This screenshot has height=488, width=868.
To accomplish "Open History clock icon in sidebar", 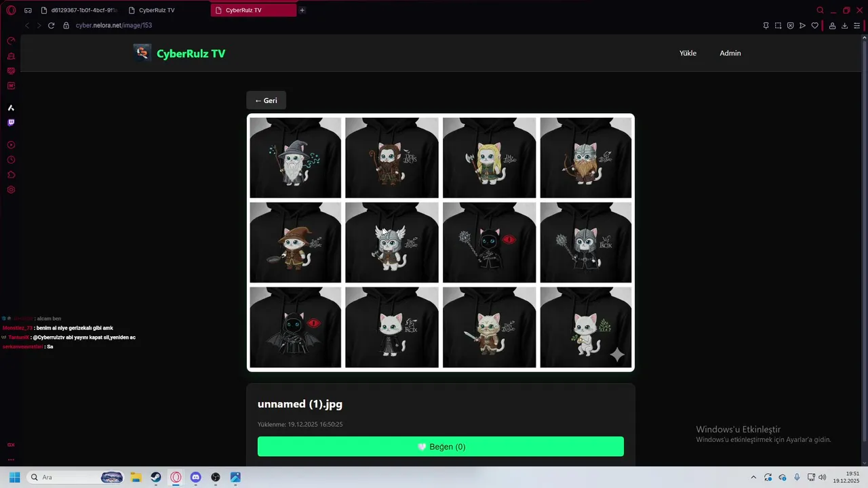I will click(11, 160).
